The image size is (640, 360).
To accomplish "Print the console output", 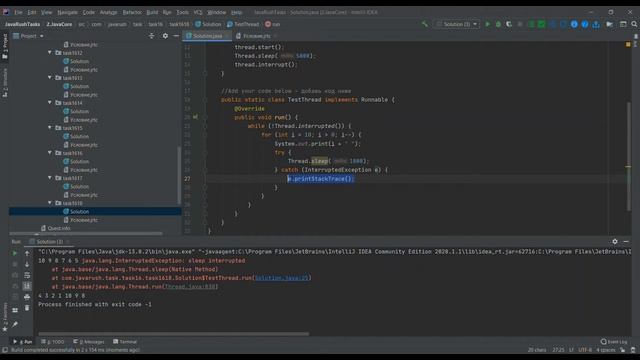I will point(27,297).
